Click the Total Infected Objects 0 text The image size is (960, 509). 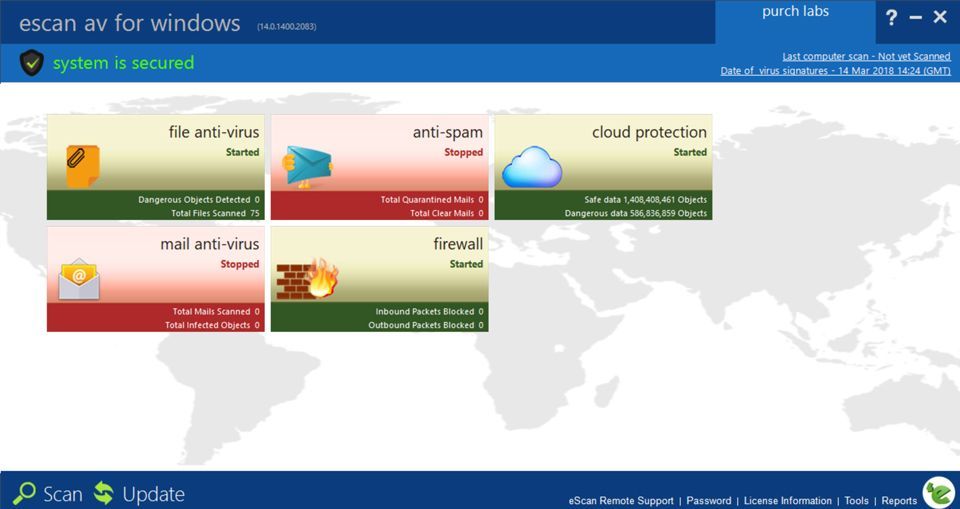(212, 325)
